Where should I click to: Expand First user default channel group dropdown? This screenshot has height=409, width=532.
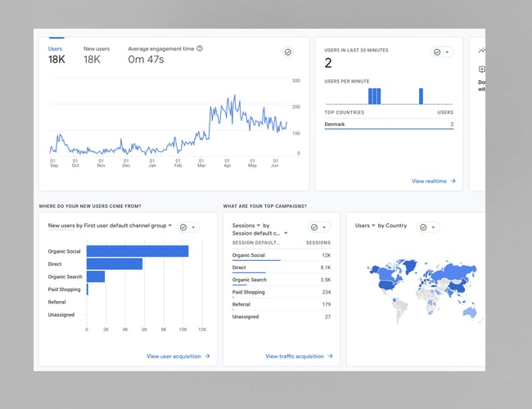tap(169, 225)
